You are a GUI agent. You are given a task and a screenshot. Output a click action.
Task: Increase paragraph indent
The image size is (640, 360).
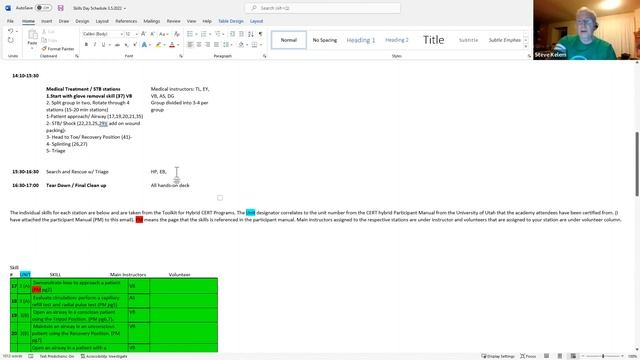pos(241,34)
